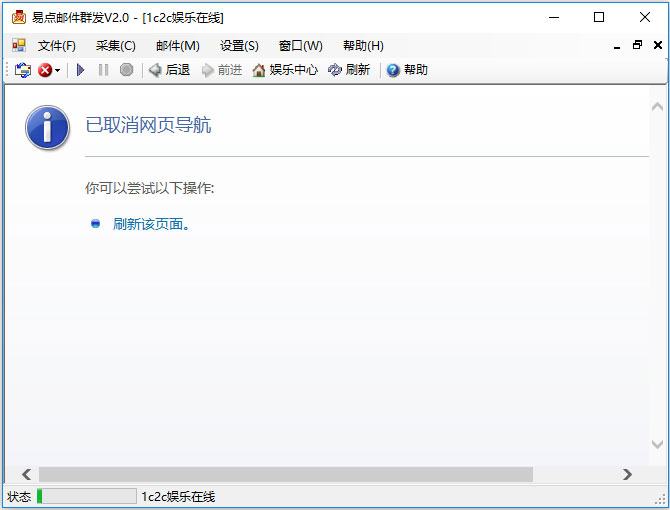Click the horizontal scrollbar thumb
670x510 pixels.
[286, 474]
